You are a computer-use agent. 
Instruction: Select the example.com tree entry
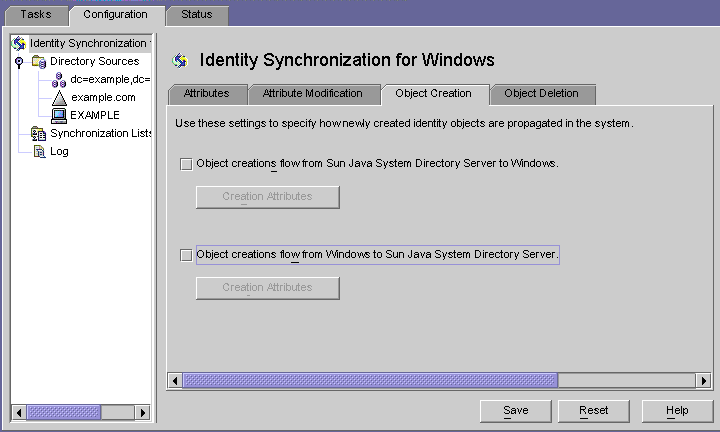tap(103, 98)
